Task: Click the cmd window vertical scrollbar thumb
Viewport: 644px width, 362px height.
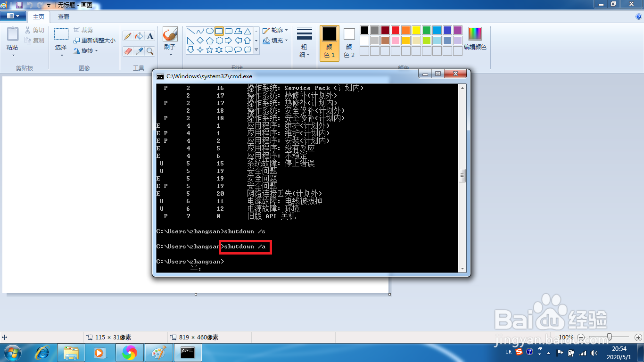Action: tap(462, 176)
